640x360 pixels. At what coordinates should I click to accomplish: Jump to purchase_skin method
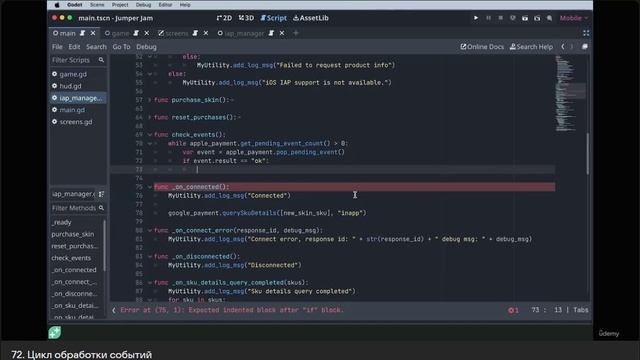[73, 234]
